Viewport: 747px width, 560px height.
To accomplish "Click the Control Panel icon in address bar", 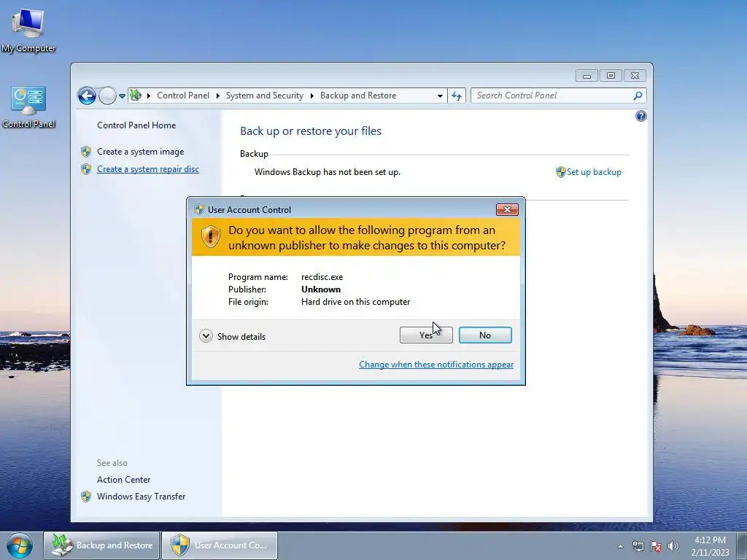I will click(136, 96).
